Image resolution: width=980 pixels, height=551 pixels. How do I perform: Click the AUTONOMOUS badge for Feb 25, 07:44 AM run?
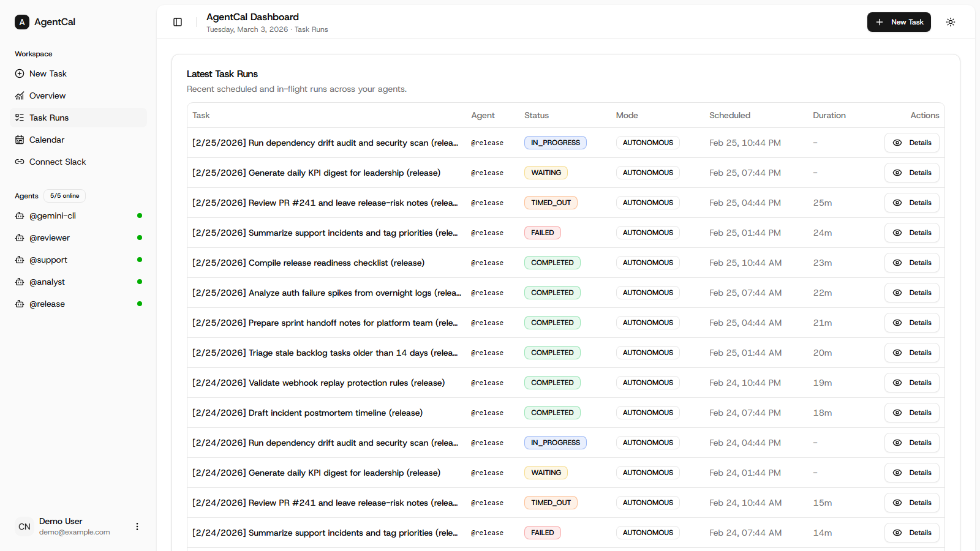tap(648, 293)
